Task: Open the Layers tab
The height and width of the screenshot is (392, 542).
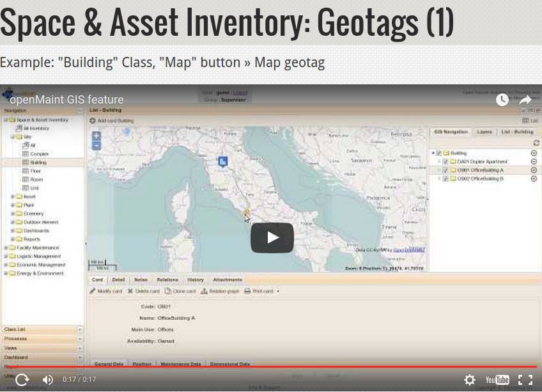Action: click(484, 132)
